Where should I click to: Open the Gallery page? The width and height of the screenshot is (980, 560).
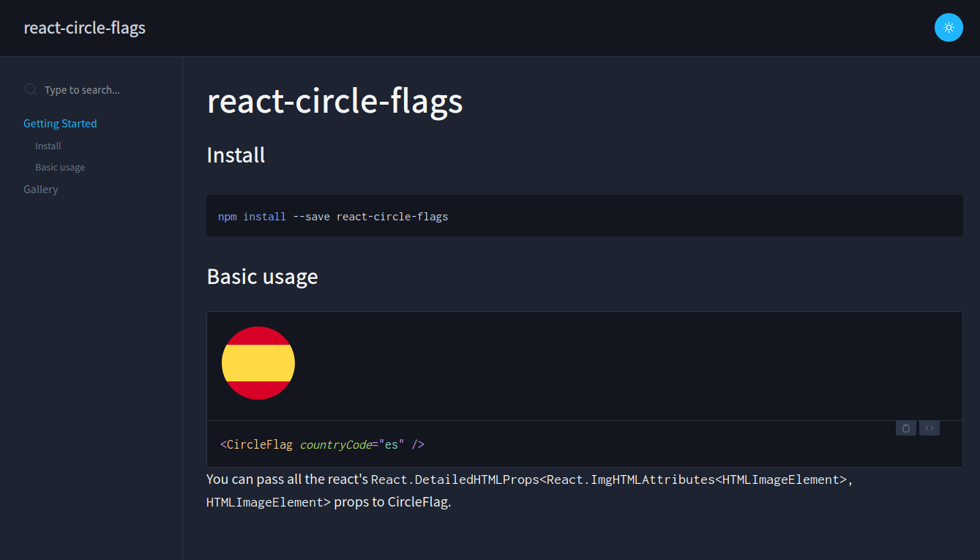coord(41,190)
